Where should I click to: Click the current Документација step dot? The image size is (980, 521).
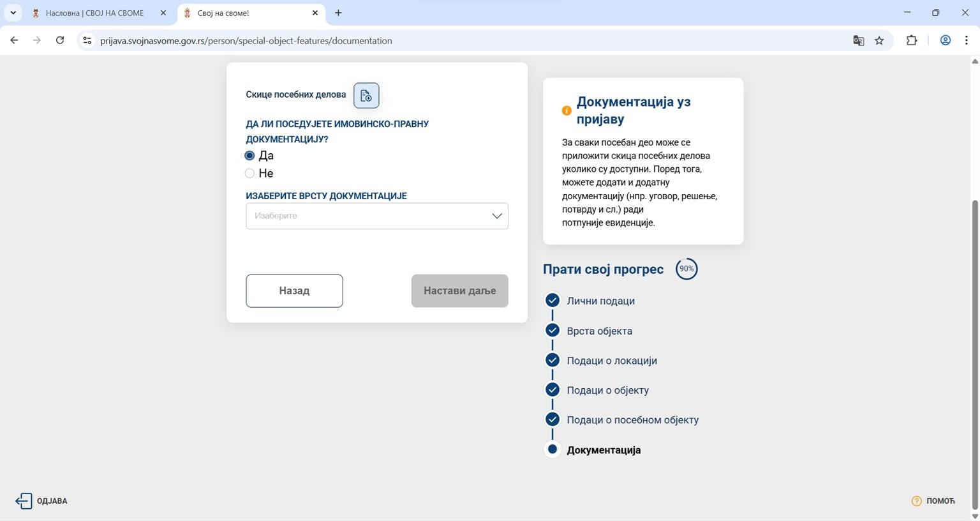553,449
